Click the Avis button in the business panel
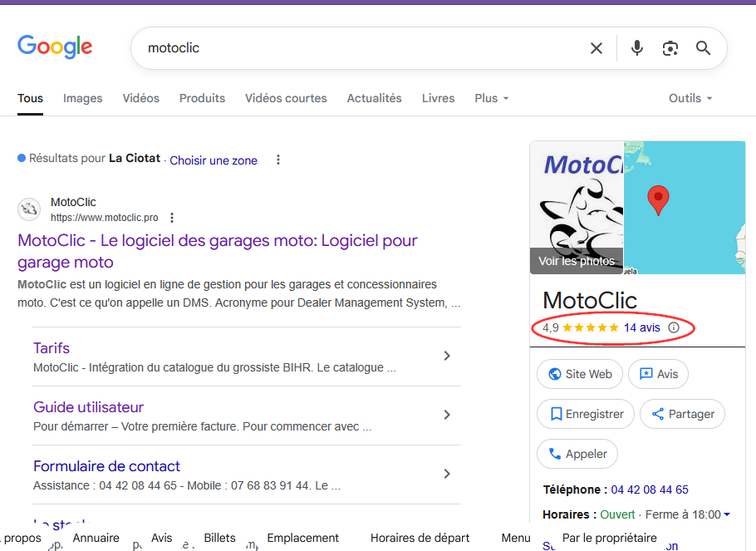The width and height of the screenshot is (756, 551). (x=658, y=374)
